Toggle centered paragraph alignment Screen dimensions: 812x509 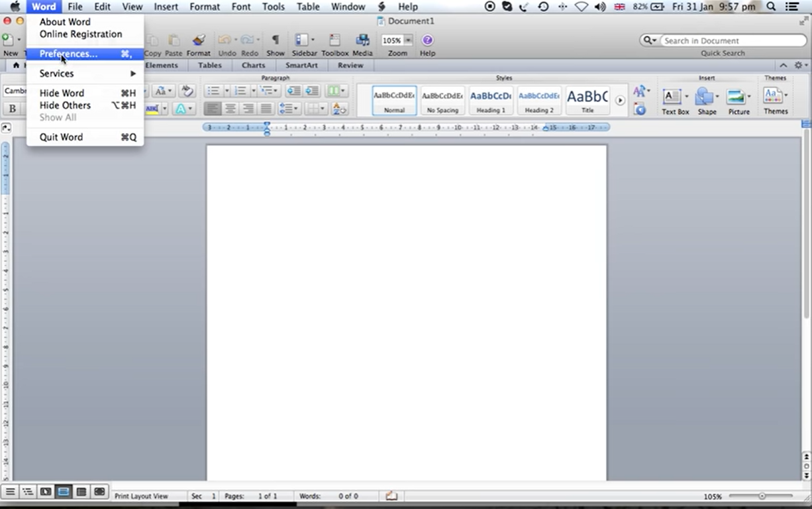[x=229, y=108]
